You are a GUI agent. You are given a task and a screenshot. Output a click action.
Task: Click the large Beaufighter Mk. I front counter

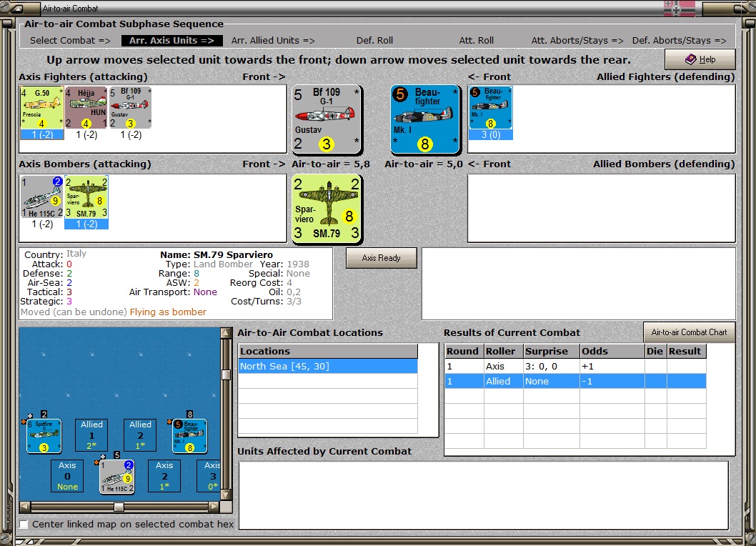click(x=425, y=119)
